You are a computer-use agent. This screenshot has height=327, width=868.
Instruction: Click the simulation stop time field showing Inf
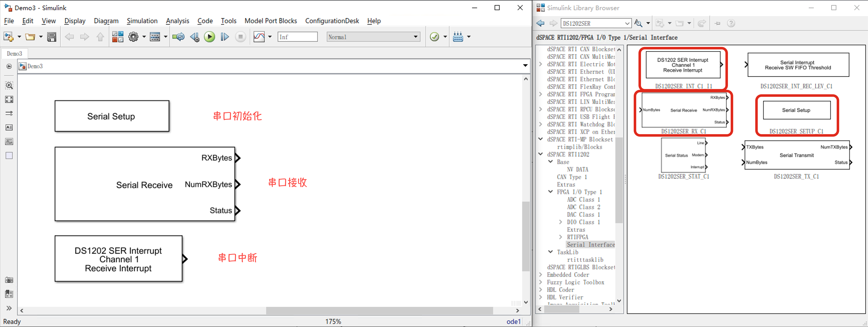click(x=297, y=37)
